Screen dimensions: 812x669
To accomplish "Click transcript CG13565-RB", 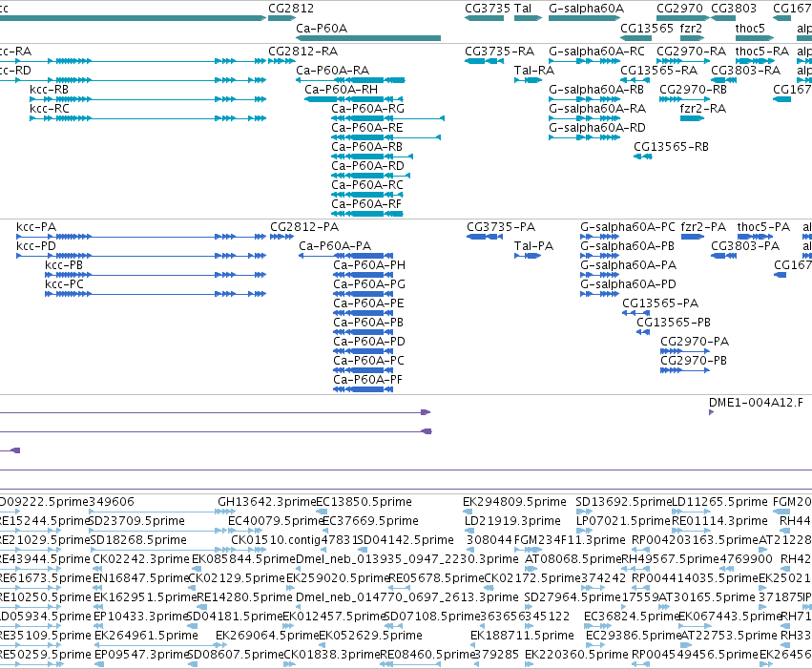I will click(x=671, y=147).
